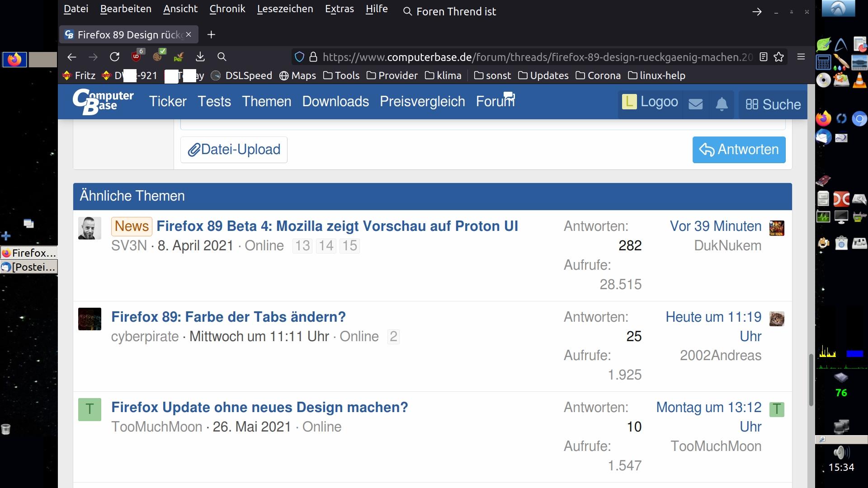This screenshot has width=868, height=488.
Task: Reload the current page
Action: point(115,57)
